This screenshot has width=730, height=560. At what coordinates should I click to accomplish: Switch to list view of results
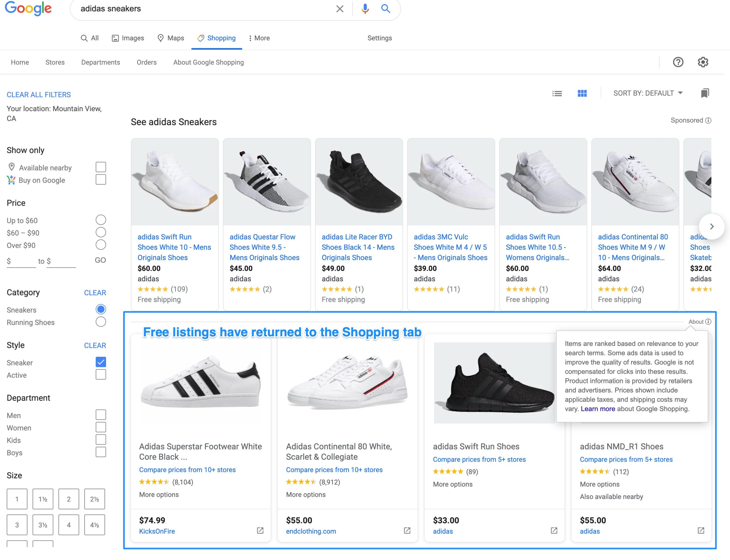pyautogui.click(x=557, y=93)
